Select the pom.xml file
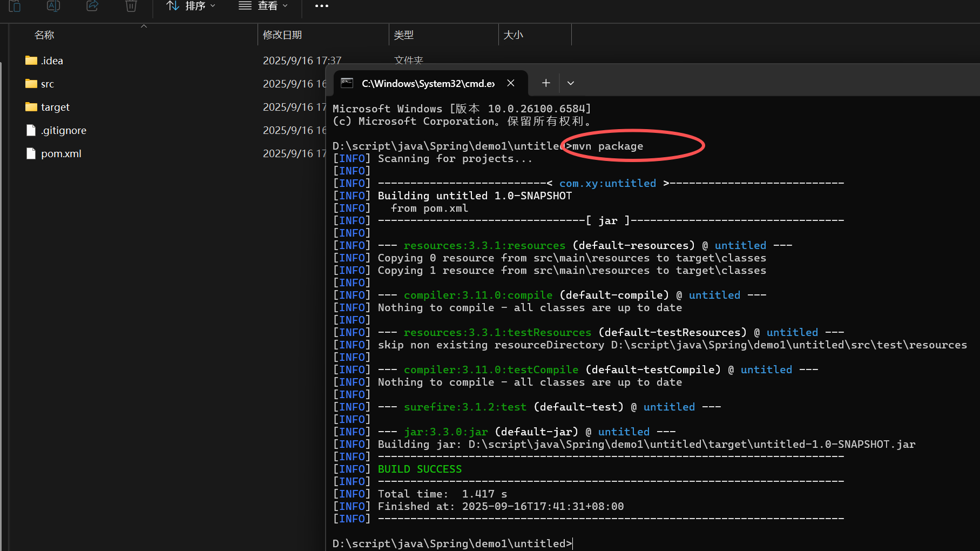 pos(61,153)
